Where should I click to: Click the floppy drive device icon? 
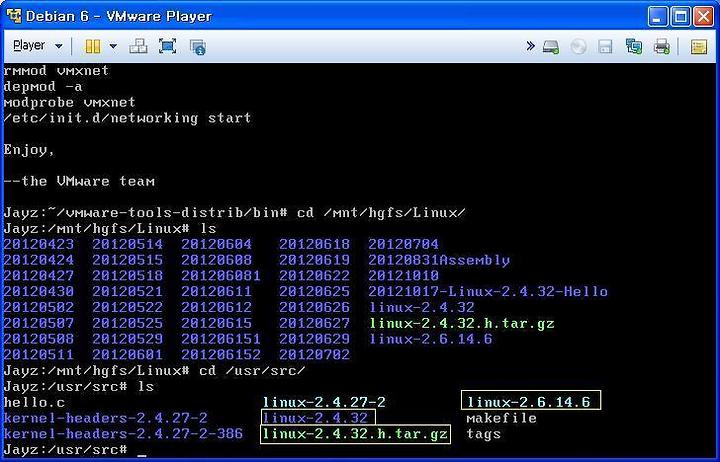(x=605, y=46)
